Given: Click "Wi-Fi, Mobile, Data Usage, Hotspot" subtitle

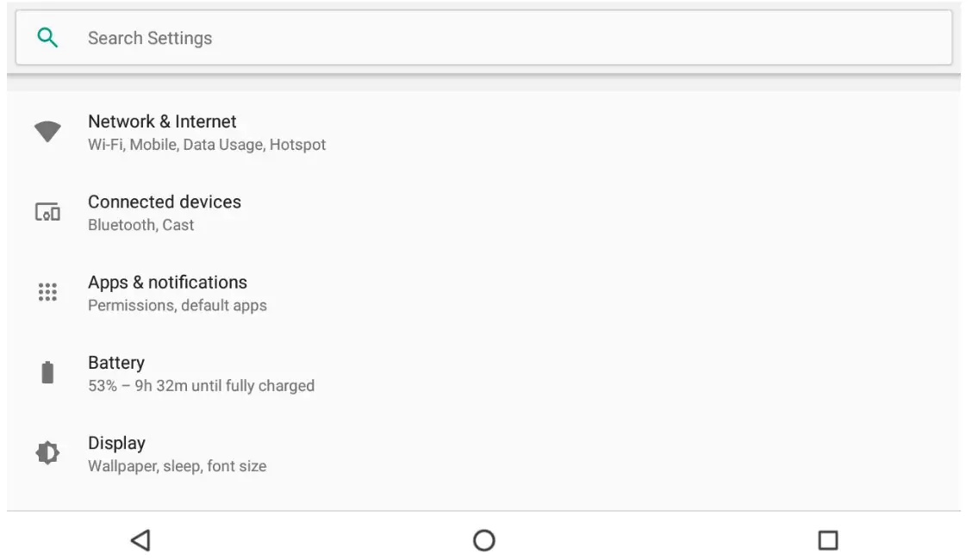Looking at the screenshot, I should pos(207,145).
